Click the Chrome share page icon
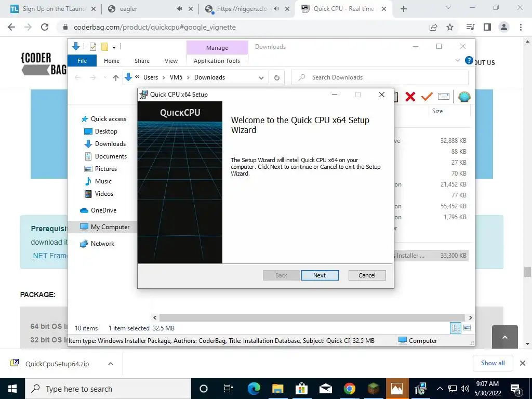 [x=433, y=27]
